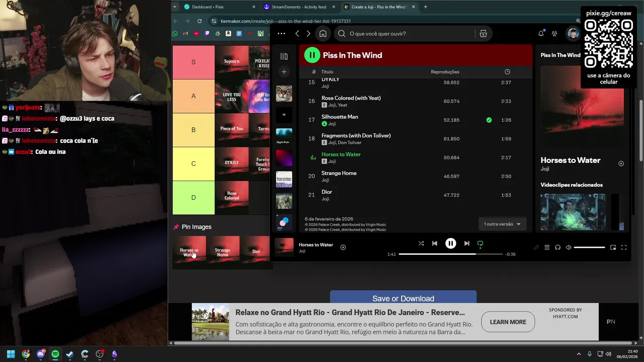644x362 pixels.
Task: Open a new browser tab
Action: (426, 7)
